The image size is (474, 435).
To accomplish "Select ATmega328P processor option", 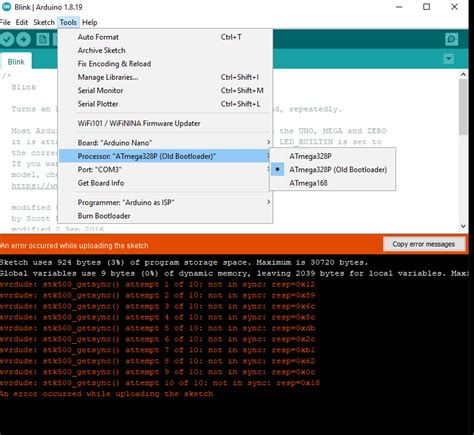I will [x=332, y=156].
